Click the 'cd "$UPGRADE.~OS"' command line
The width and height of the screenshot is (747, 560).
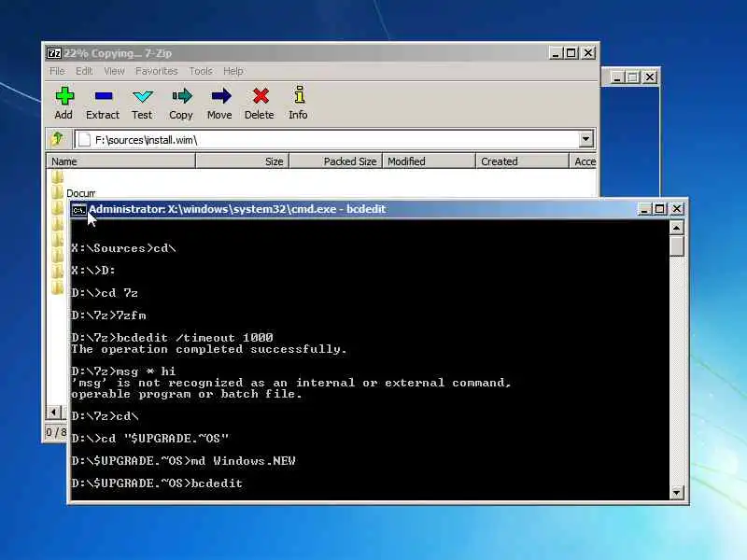[150, 438]
